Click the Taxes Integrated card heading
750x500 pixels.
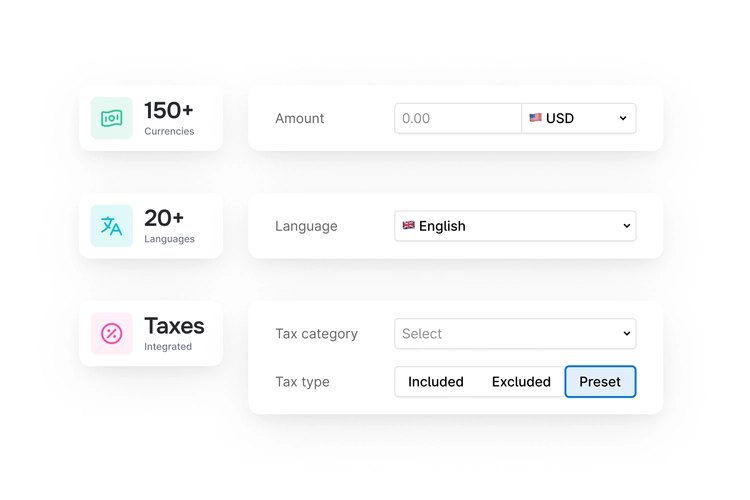click(x=174, y=326)
